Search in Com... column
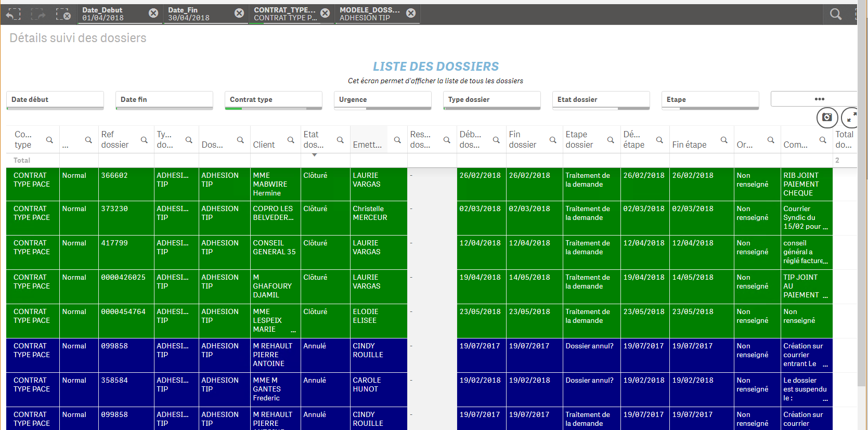 [x=823, y=140]
